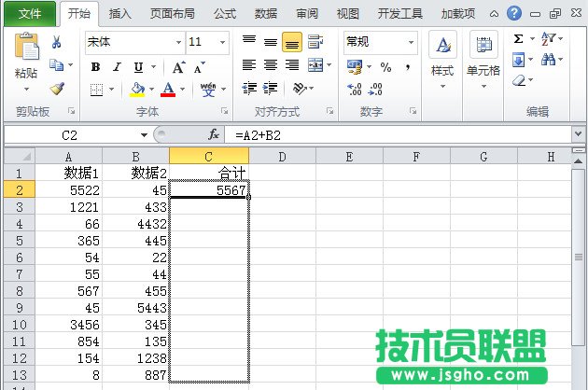Select the Format Painter brush

pos(57,89)
